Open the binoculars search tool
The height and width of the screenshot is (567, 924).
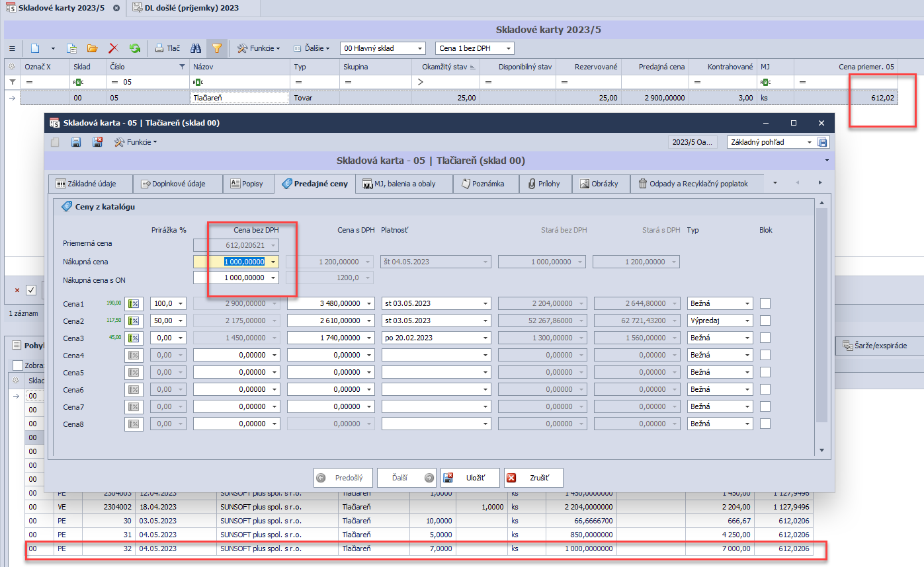(x=196, y=48)
